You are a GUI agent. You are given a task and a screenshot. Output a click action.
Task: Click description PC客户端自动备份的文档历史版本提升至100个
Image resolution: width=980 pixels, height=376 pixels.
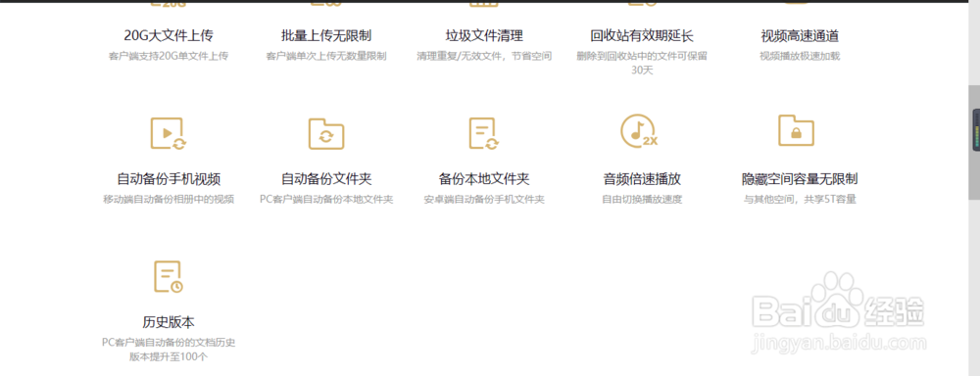169,350
